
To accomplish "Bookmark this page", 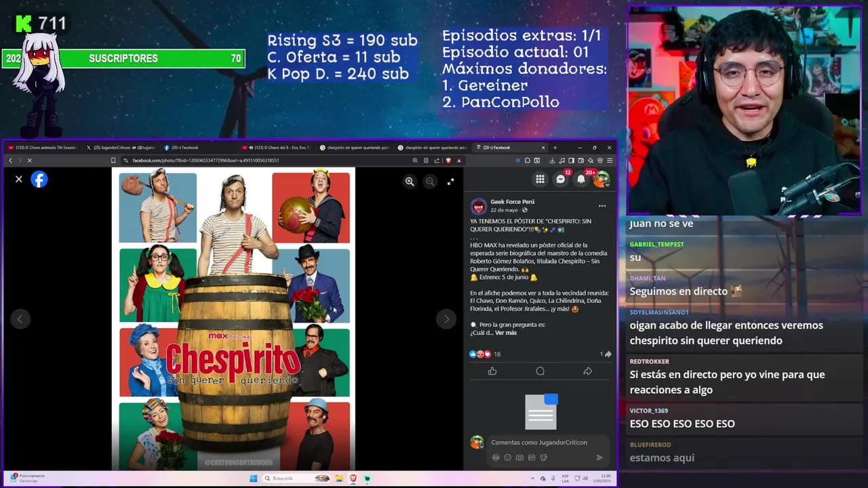I will coord(113,161).
